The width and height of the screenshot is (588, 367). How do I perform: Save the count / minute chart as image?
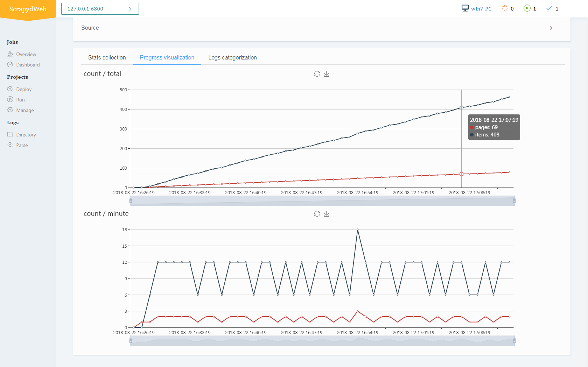tap(327, 214)
